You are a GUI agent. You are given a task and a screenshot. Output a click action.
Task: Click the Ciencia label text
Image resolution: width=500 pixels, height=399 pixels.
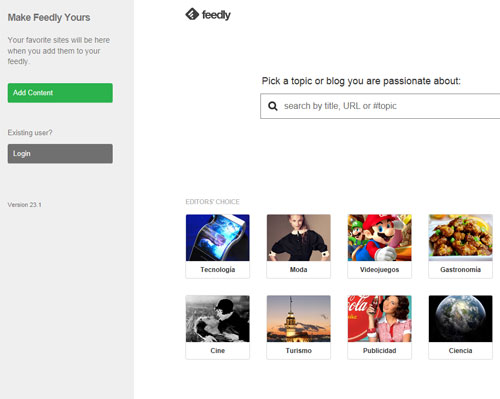pyautogui.click(x=460, y=351)
